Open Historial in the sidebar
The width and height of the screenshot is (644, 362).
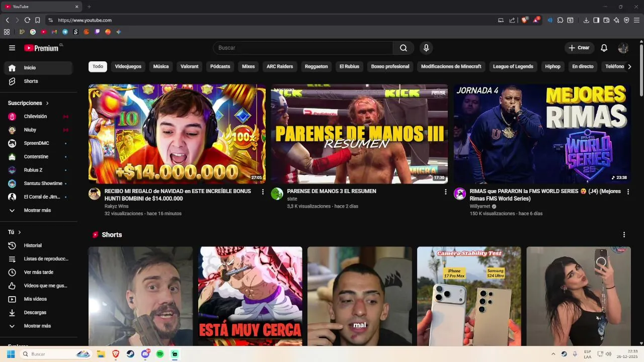click(39, 245)
